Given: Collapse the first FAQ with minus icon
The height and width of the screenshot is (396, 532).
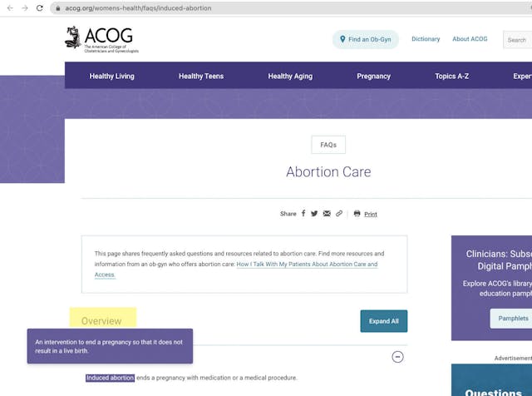Looking at the screenshot, I should coord(397,357).
